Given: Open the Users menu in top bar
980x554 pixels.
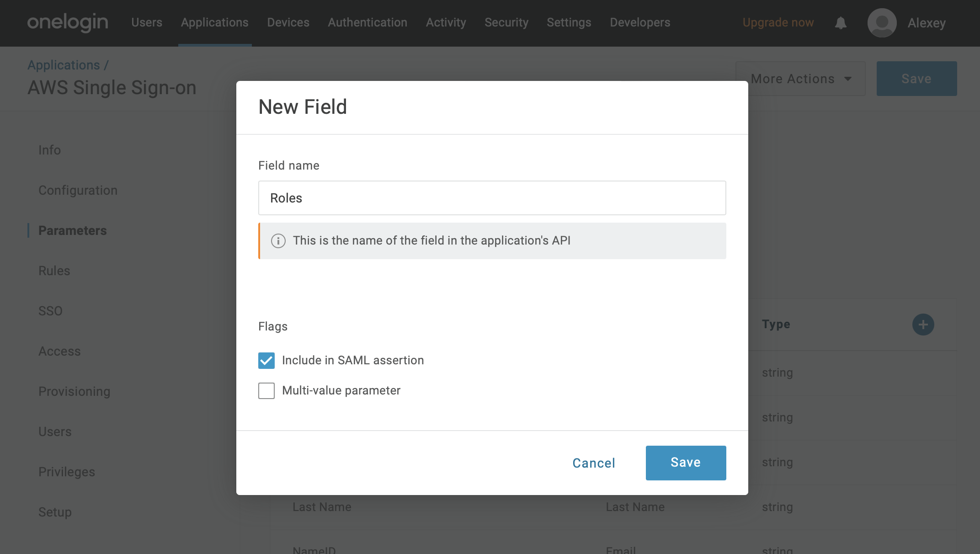Looking at the screenshot, I should click(x=147, y=22).
